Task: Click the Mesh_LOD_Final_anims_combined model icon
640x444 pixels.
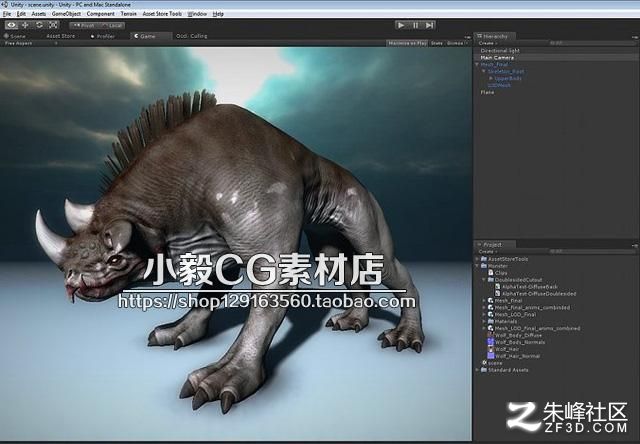Action: 491,328
